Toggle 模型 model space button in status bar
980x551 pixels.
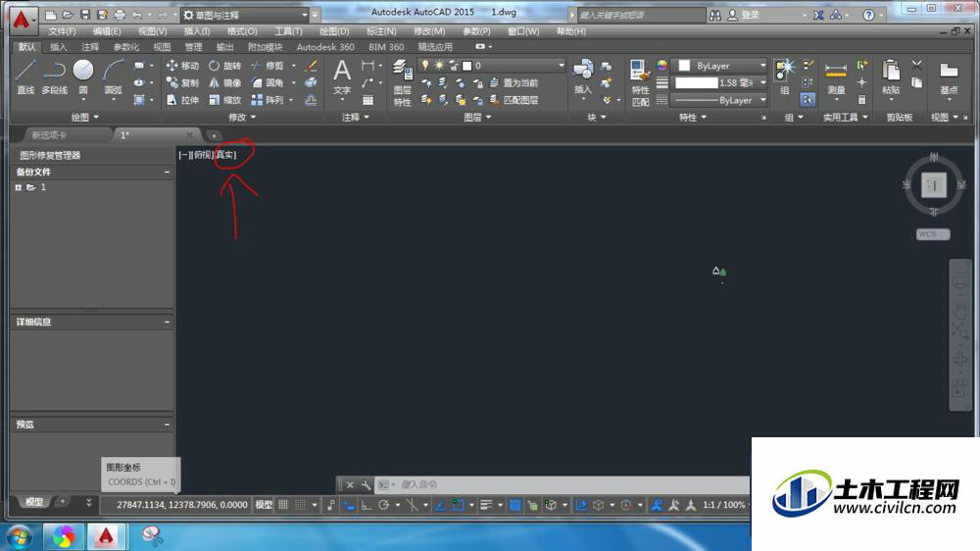(x=264, y=505)
